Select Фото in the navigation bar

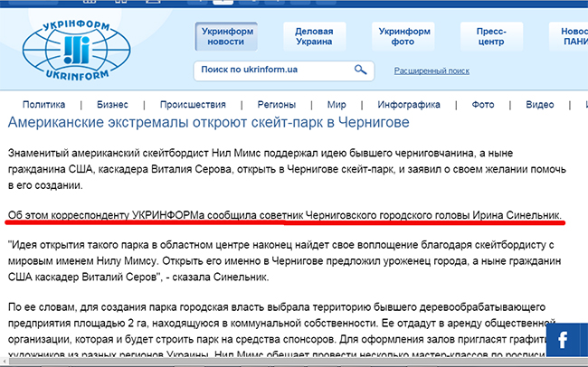coord(482,104)
